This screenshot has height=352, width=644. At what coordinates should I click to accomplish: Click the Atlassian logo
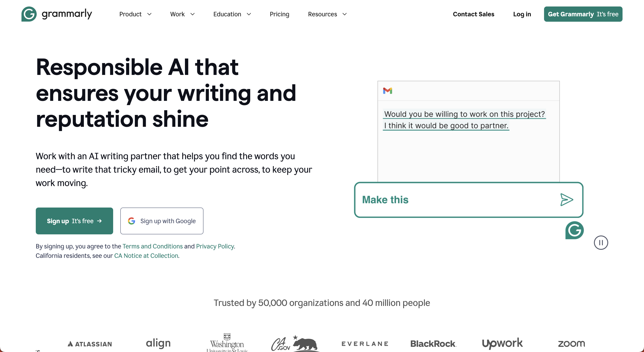point(90,344)
